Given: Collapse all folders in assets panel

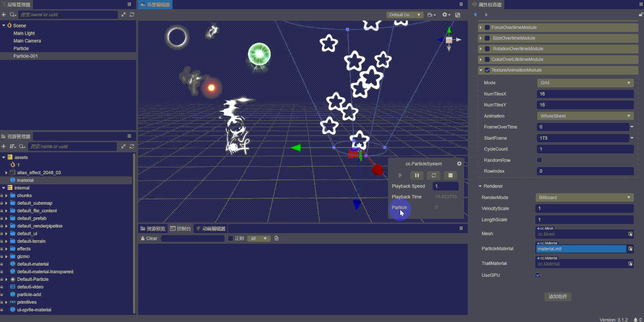Looking at the screenshot, I should [123, 146].
